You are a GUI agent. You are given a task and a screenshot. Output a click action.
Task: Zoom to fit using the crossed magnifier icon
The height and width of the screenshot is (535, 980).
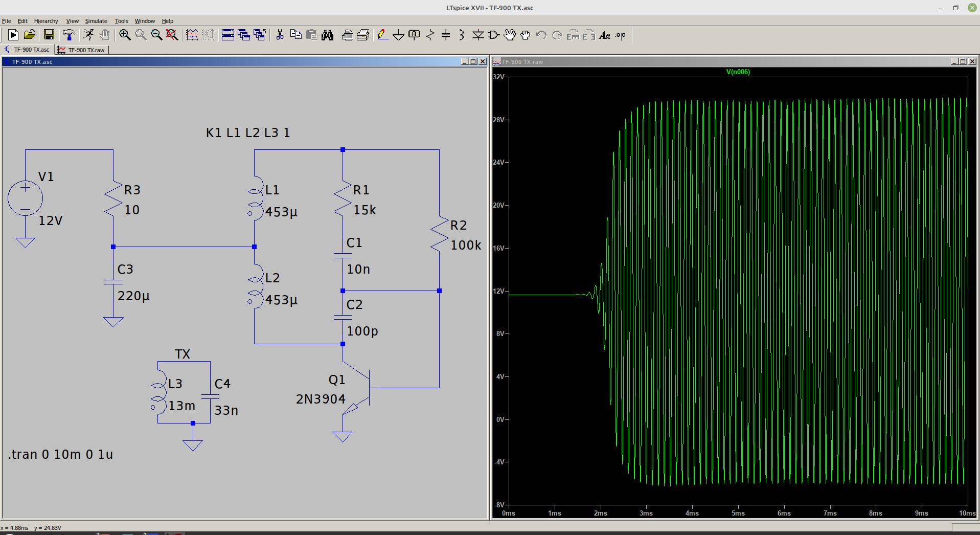coord(172,35)
